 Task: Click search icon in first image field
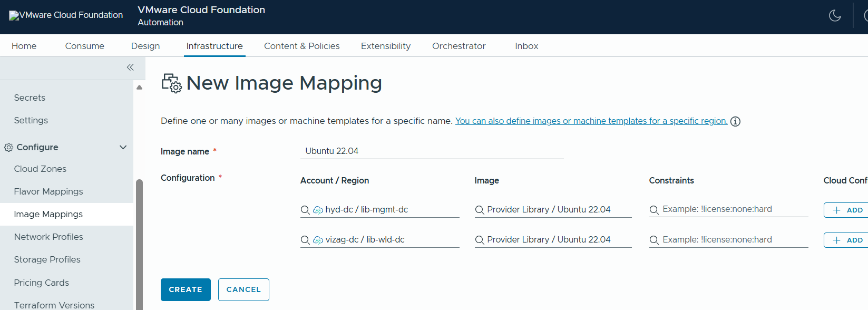480,210
